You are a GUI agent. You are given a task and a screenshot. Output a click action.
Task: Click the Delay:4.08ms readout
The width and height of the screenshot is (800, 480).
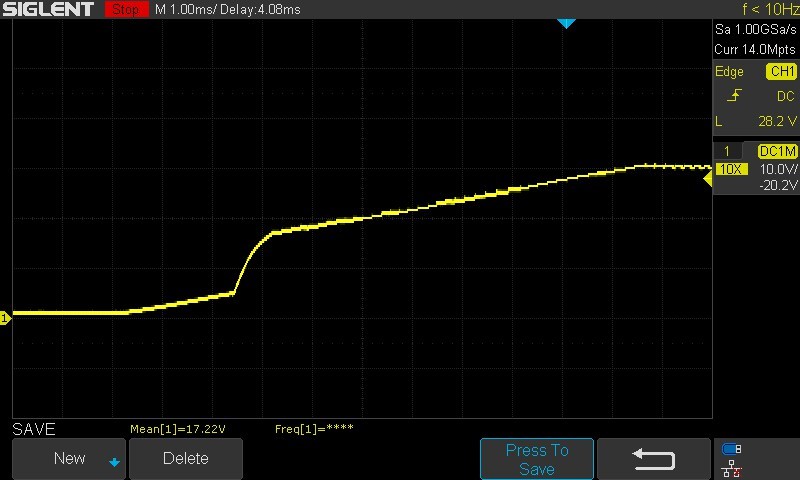pyautogui.click(x=260, y=9)
